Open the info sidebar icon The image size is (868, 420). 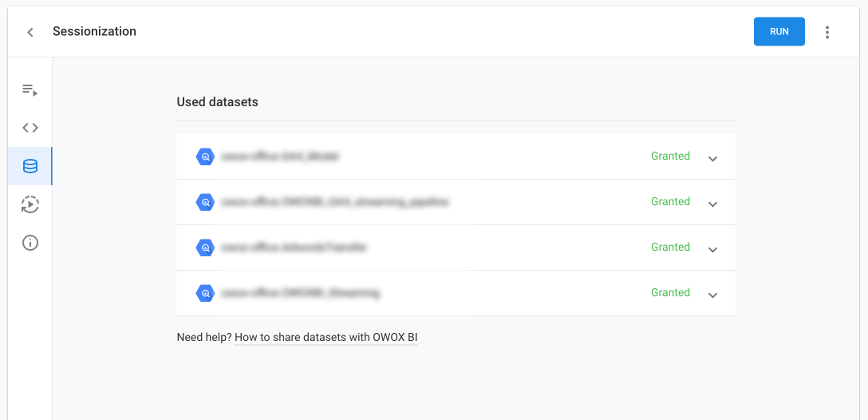tap(30, 243)
